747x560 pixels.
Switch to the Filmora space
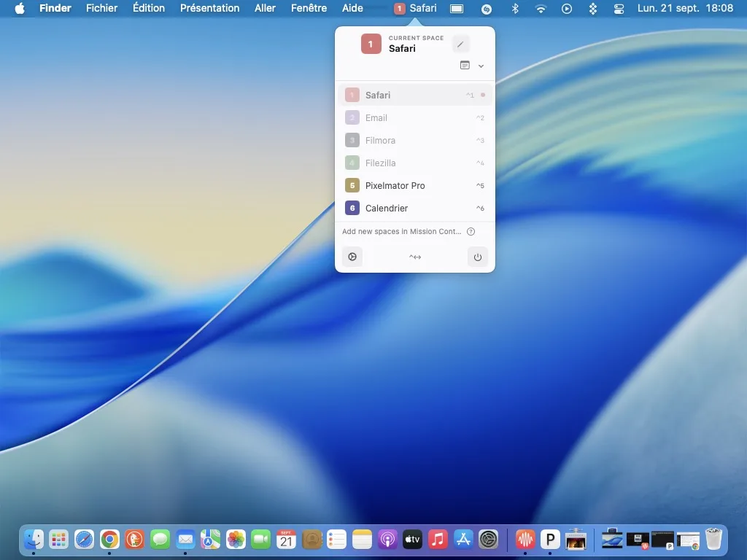click(x=415, y=141)
